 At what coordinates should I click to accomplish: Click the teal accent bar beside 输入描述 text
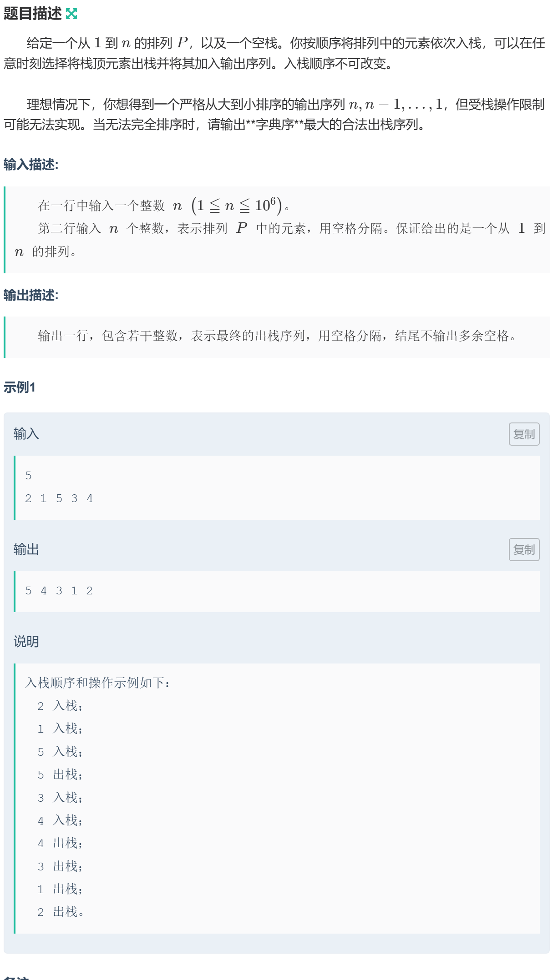[5, 227]
